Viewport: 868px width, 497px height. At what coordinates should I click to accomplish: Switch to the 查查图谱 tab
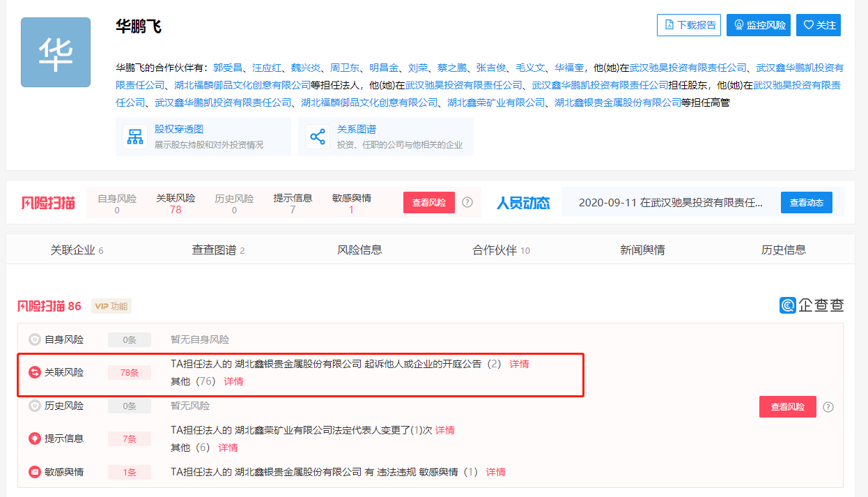point(219,250)
